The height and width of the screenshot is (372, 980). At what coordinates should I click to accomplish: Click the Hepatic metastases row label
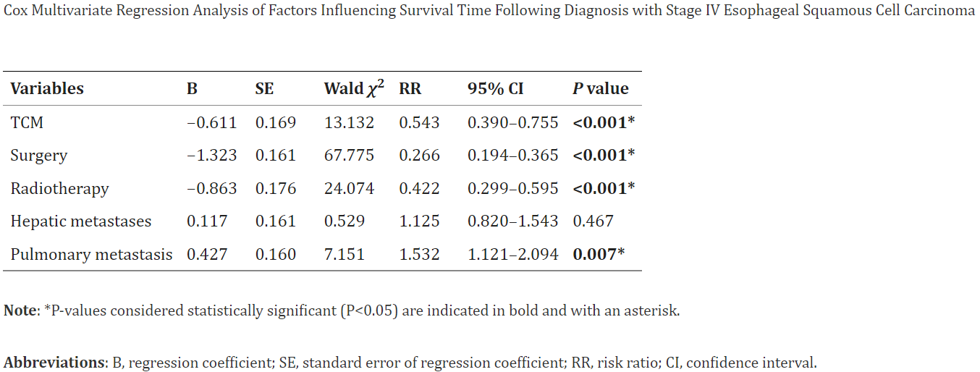point(81,221)
